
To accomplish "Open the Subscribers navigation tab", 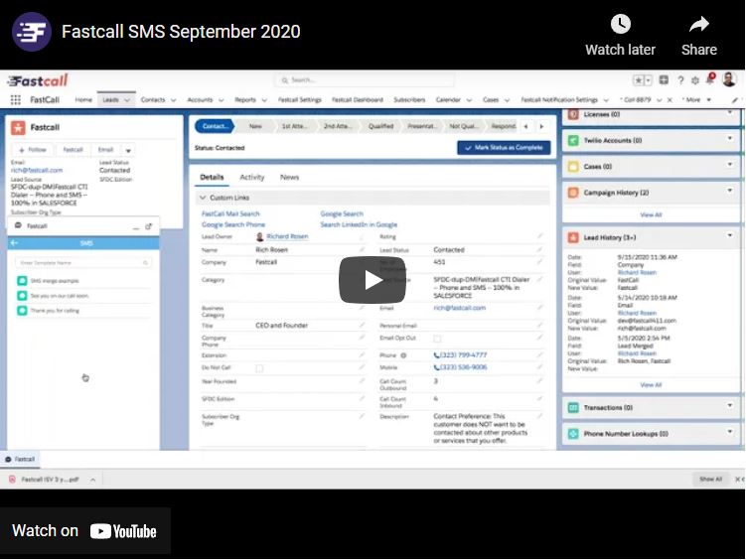I will click(409, 100).
